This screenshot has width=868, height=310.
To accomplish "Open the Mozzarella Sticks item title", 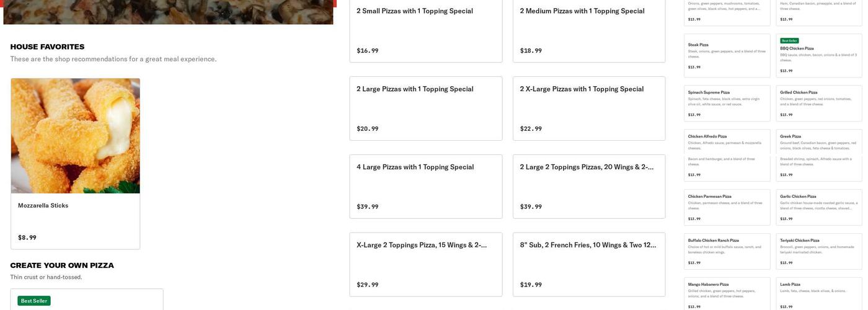I will [43, 206].
